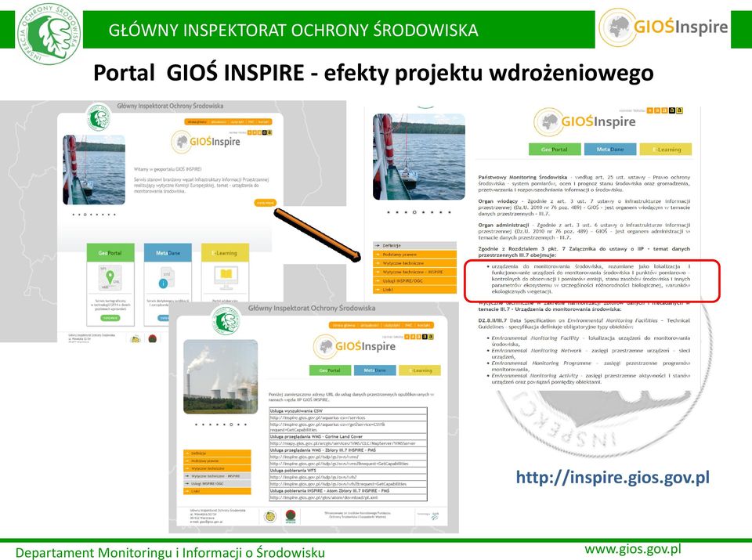The height and width of the screenshot is (560, 752).
Task: Select Podstawy prawne in the definitions page side menu
Action: (x=414, y=255)
